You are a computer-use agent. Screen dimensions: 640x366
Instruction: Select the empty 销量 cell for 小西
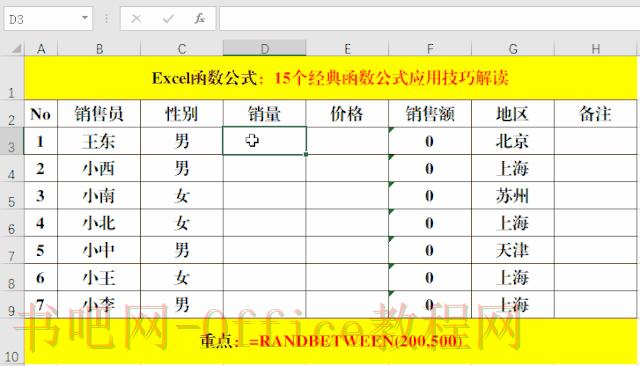(x=264, y=169)
